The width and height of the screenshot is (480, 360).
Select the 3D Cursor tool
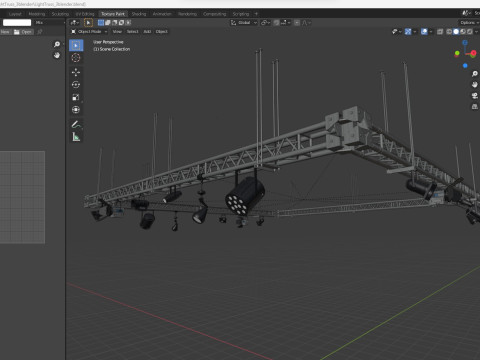point(76,58)
